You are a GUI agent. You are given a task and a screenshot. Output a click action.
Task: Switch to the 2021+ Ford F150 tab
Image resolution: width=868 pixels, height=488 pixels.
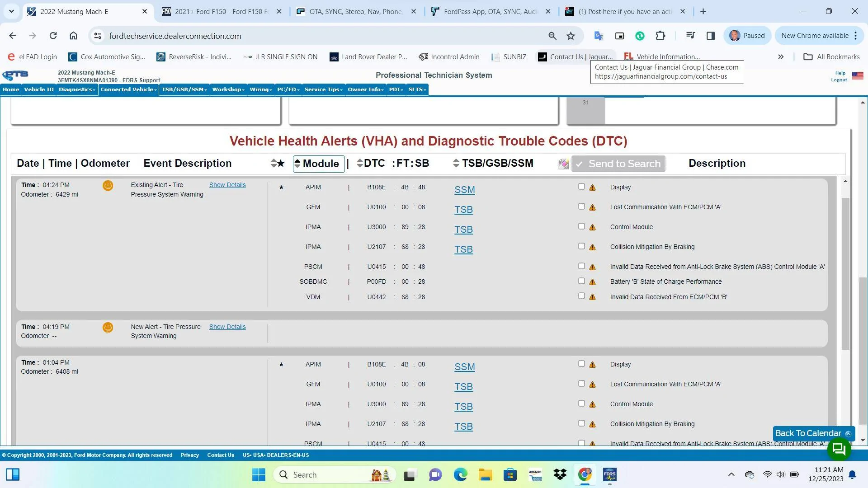click(x=222, y=11)
